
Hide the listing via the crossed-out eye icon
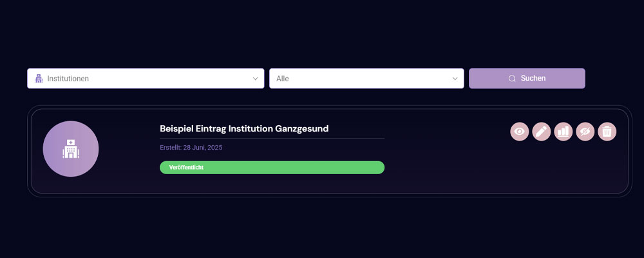tap(585, 132)
